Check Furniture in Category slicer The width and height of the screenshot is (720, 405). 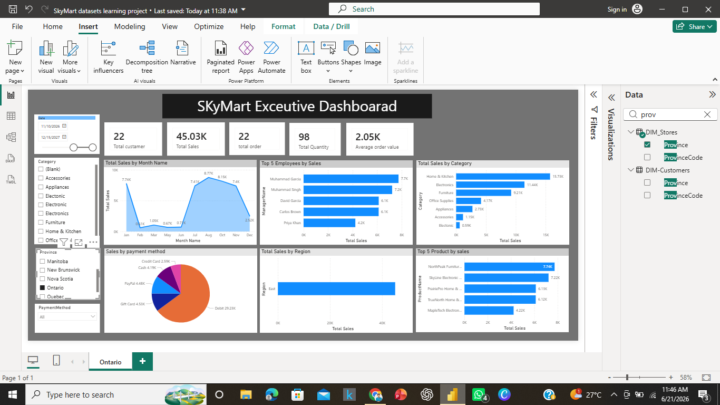(41, 222)
